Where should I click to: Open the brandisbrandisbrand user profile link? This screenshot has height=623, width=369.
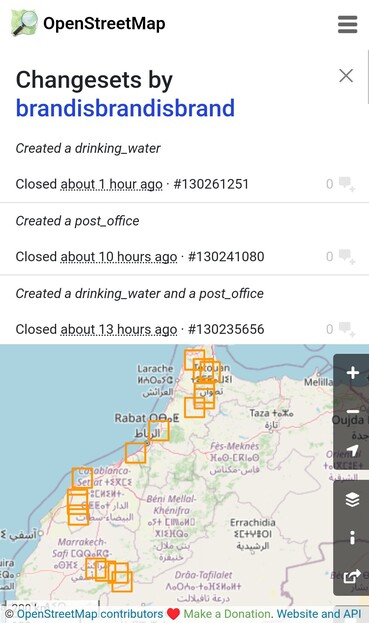pyautogui.click(x=125, y=108)
